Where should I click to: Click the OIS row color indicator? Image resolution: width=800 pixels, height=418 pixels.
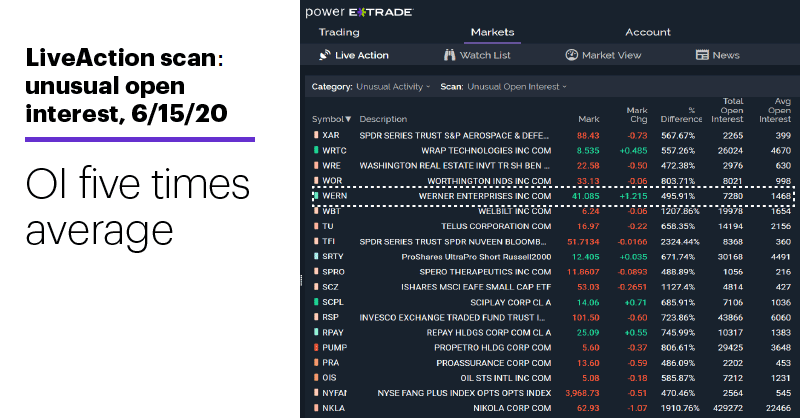(316, 378)
